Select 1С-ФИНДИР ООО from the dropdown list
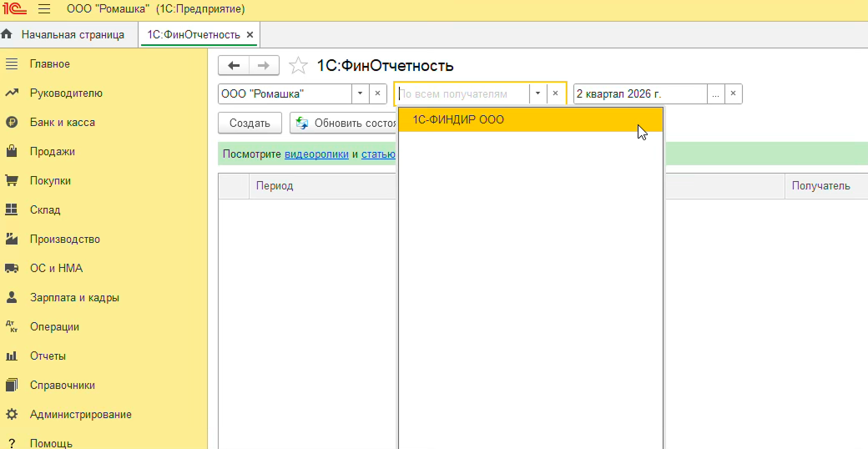 (x=530, y=119)
